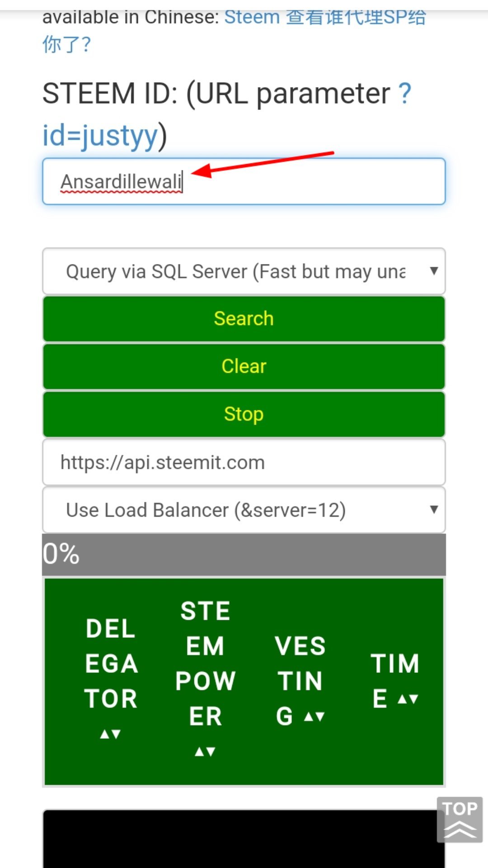Click the sort arrows under DELEGATOR header
The height and width of the screenshot is (868, 488).
110,734
